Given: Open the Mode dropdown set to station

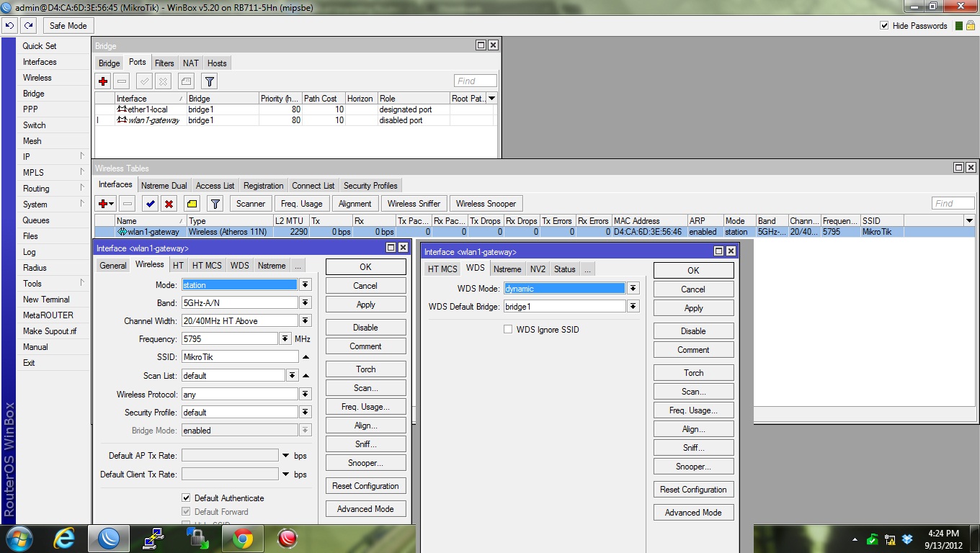Looking at the screenshot, I should coord(306,285).
